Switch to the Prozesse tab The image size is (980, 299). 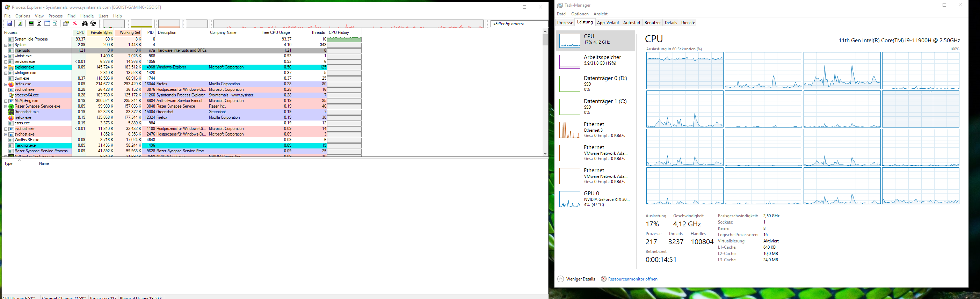(565, 23)
